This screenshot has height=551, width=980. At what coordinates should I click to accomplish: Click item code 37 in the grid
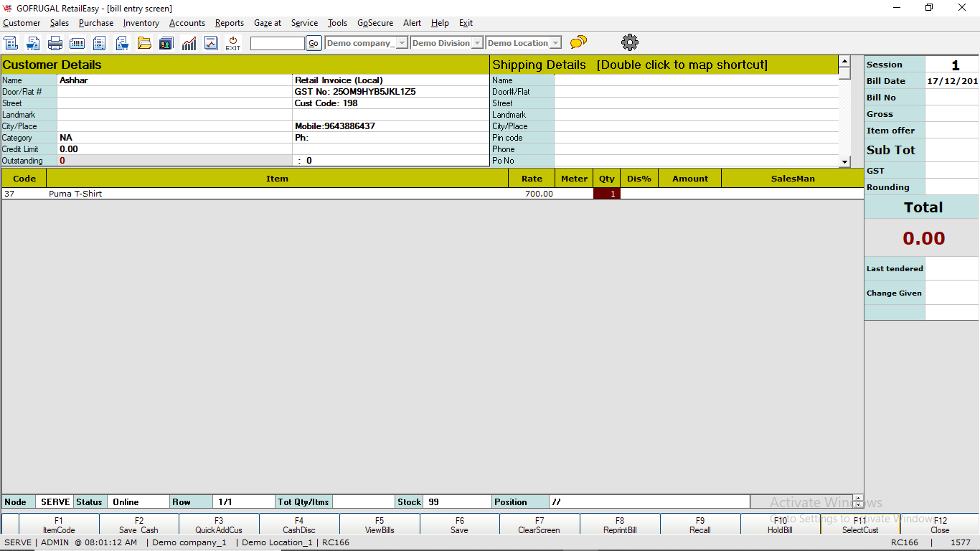point(24,194)
